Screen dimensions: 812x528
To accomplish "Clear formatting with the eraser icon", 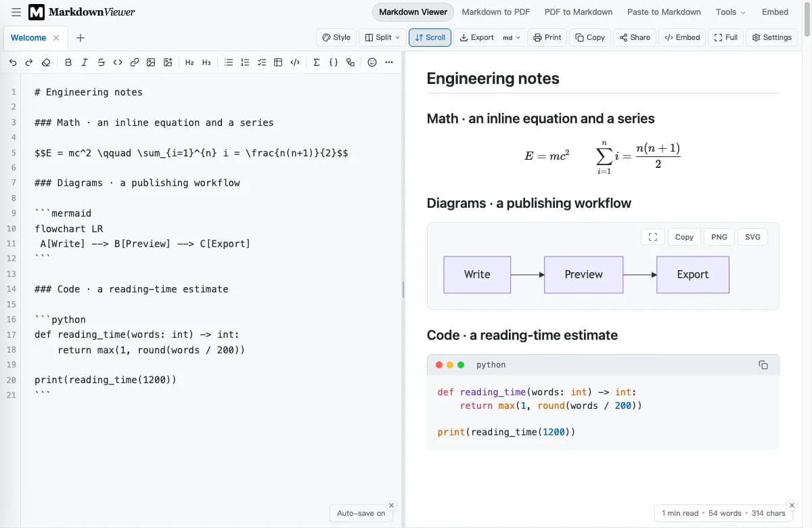I will coord(46,62).
